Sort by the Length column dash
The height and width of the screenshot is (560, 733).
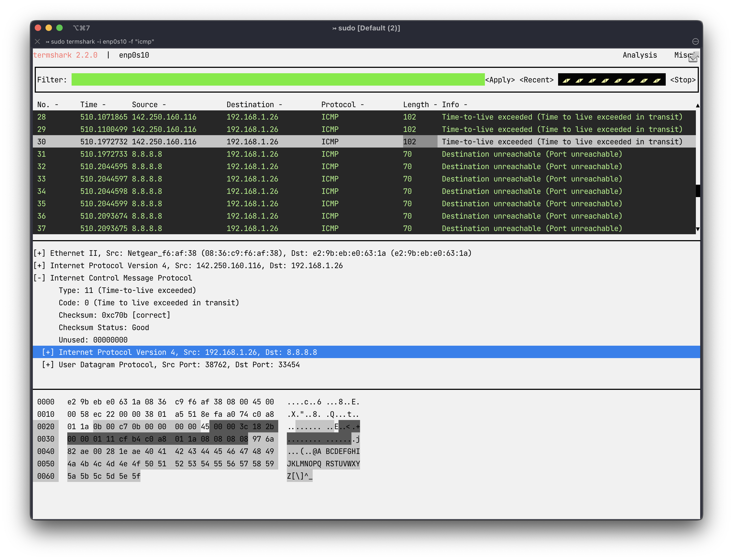click(435, 105)
